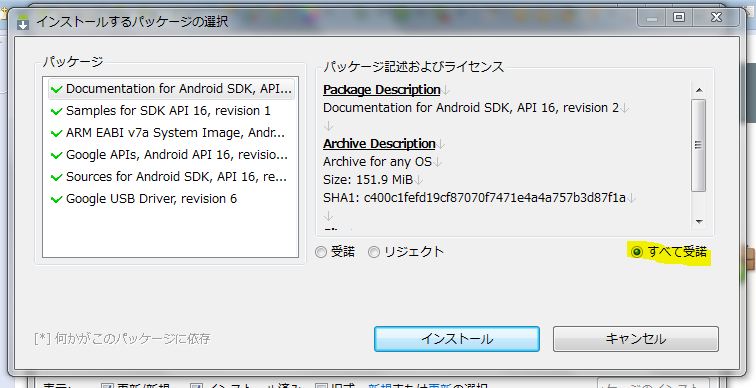This screenshot has height=388, width=756.
Task: Click the down arrow of the description scrollbar
Action: (x=699, y=222)
